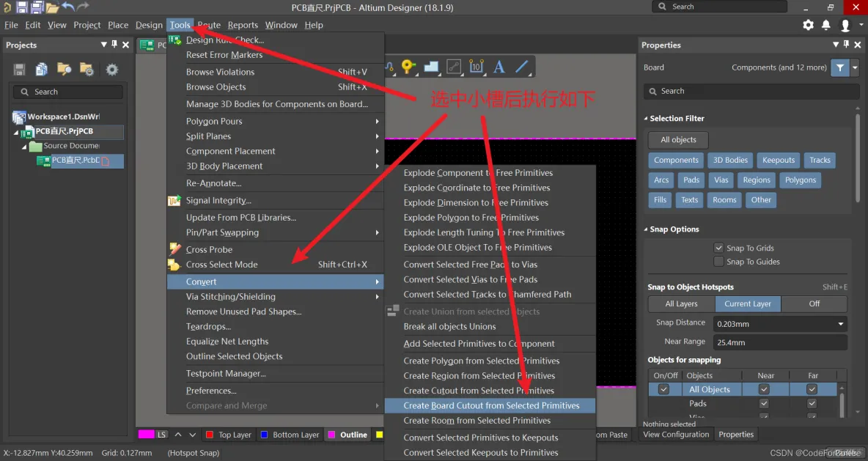Screen dimensions: 868x461
Task: Toggle the Components filter button
Action: (x=676, y=160)
